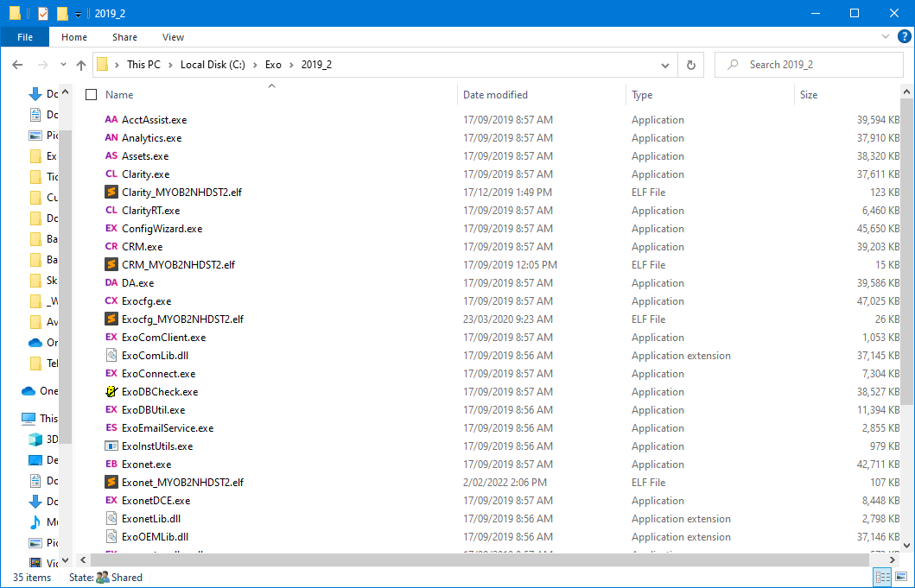Switch to large thumbnails view icon

(x=900, y=578)
